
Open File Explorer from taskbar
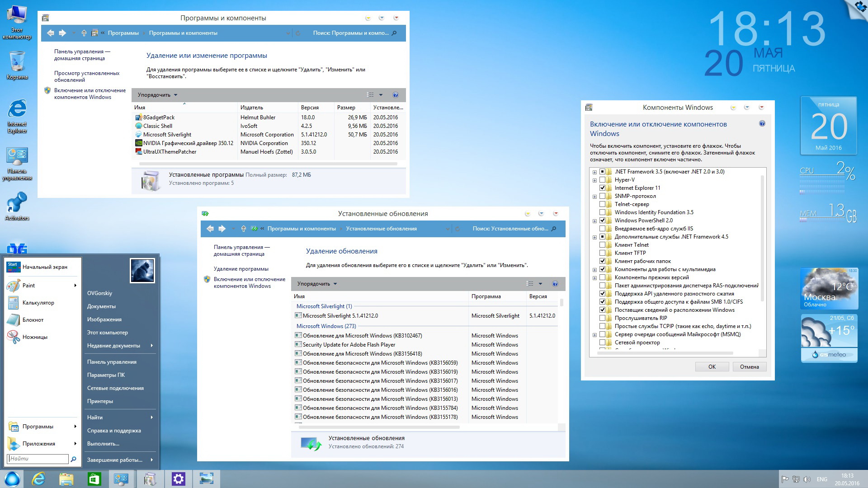pyautogui.click(x=66, y=479)
